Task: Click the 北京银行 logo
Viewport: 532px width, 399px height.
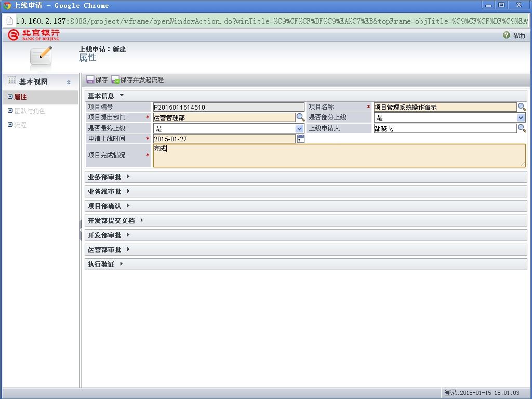Action: [34, 35]
